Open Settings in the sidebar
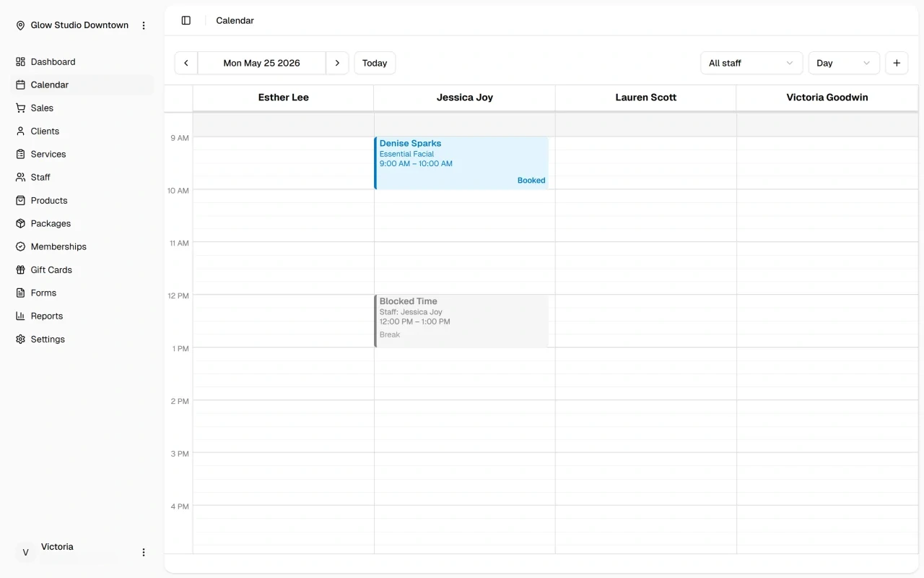Viewport: 924px width, 578px height. click(x=84, y=340)
